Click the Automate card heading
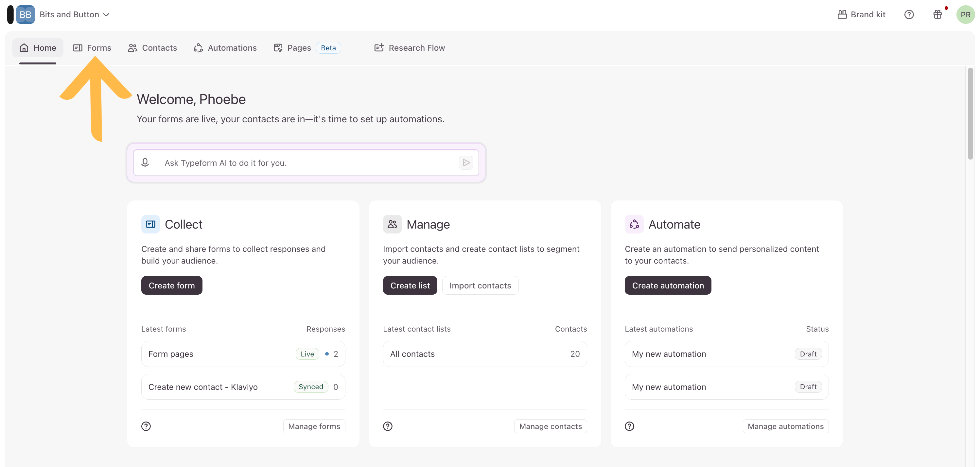 point(674,224)
